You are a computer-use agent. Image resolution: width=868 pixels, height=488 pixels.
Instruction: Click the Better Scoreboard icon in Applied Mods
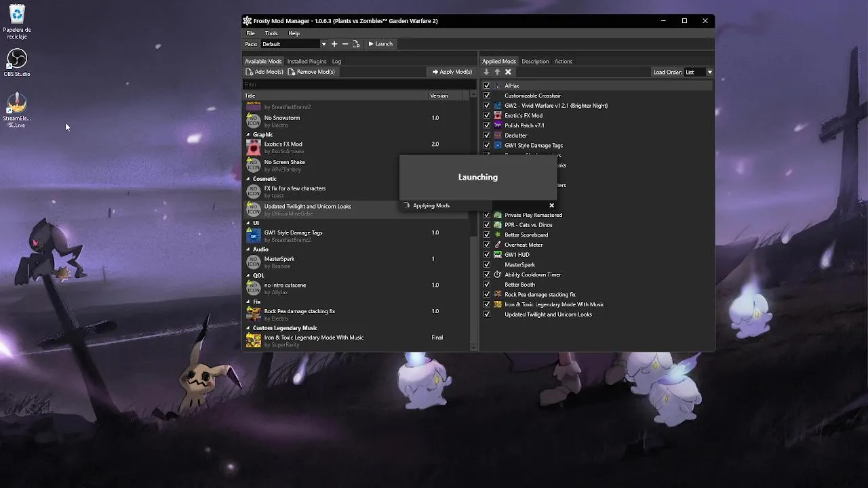[498, 235]
